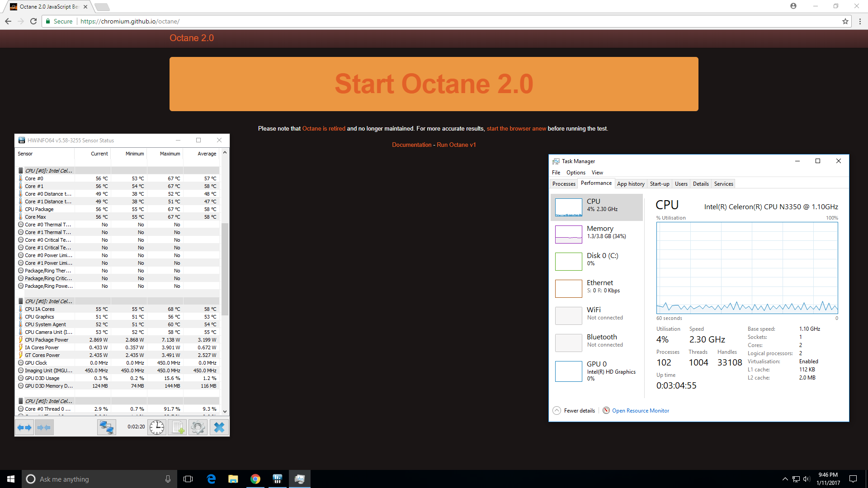Switch to App history tab

(x=631, y=184)
